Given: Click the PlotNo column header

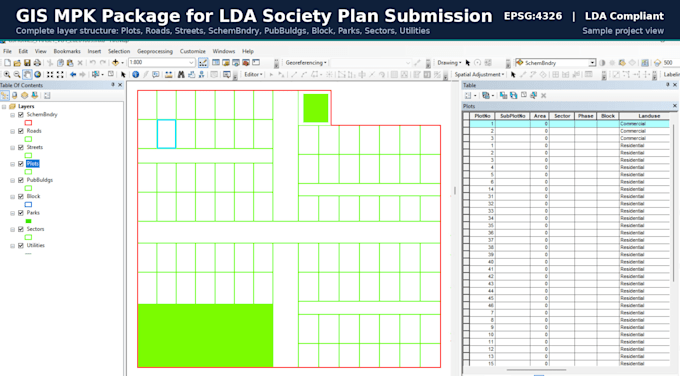Looking at the screenshot, I should pos(483,116).
